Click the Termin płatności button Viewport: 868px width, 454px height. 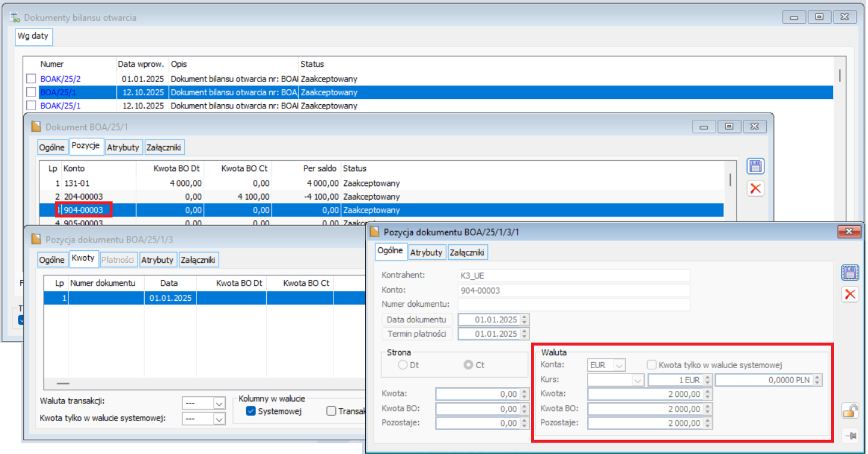point(417,334)
